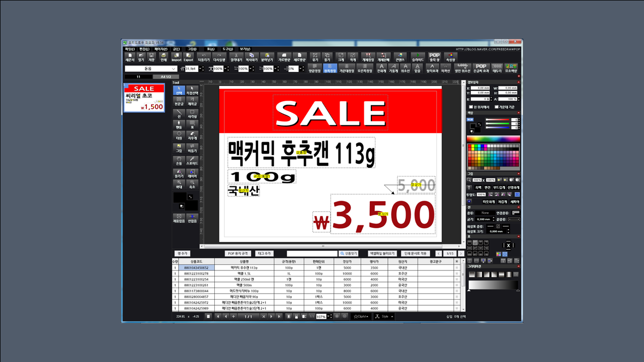Click the 태그 추가 button

264,253
